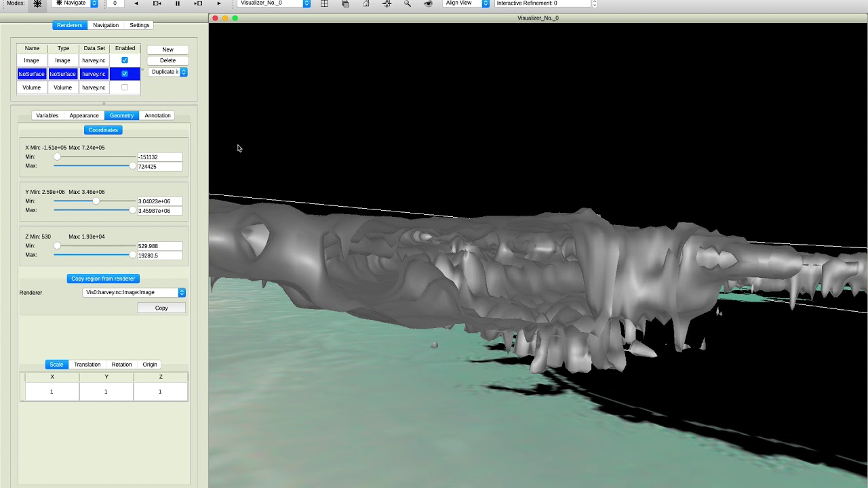Click the magnifier zoom icon
The width and height of the screenshot is (868, 488).
407,3
